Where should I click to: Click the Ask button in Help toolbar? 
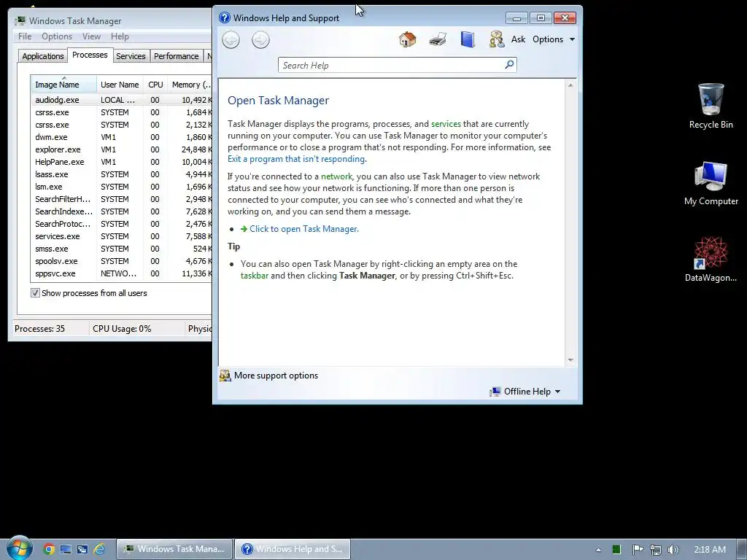[x=518, y=39]
